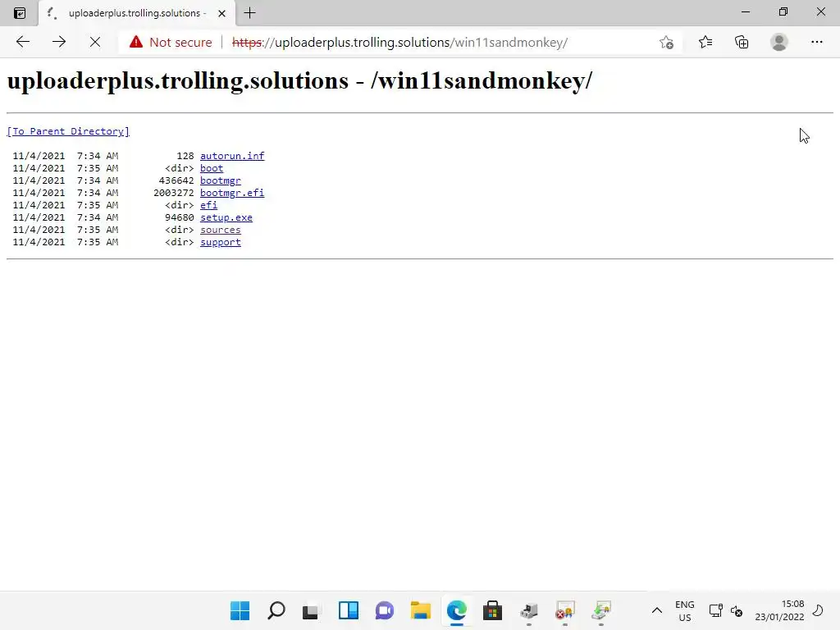The image size is (840, 630).
Task: Open a new browser tab
Action: click(249, 13)
